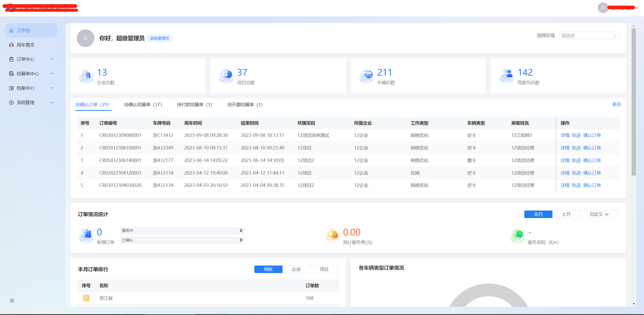Image resolution: width=644 pixels, height=315 pixels.
Task: Click the 订单编号 column header
Action: point(108,123)
